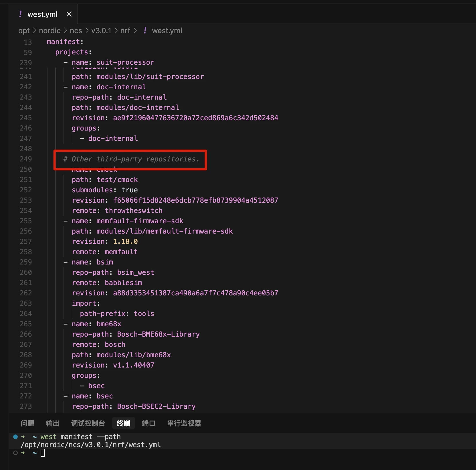The height and width of the screenshot is (470, 476).
Task: Open the 'v3.0.1' breadcrumb dropdown
Action: pyautogui.click(x=101, y=31)
